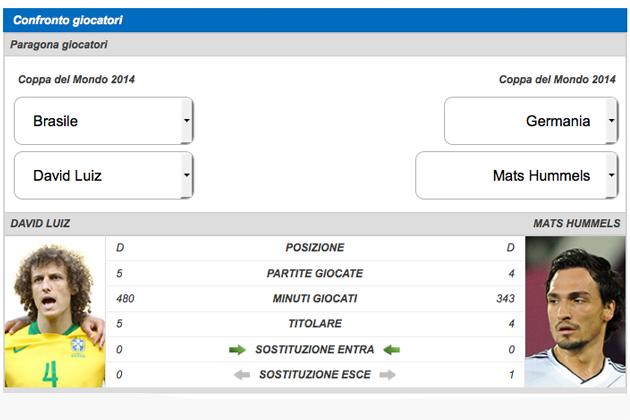Expand the Mats Hummels player dropdown

[517, 176]
